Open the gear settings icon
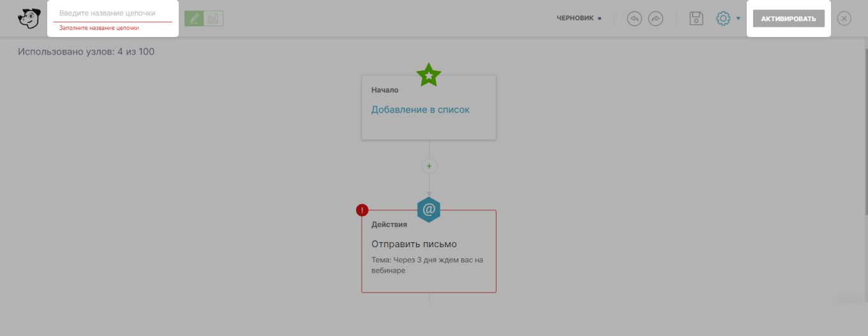868x336 pixels. click(x=723, y=19)
